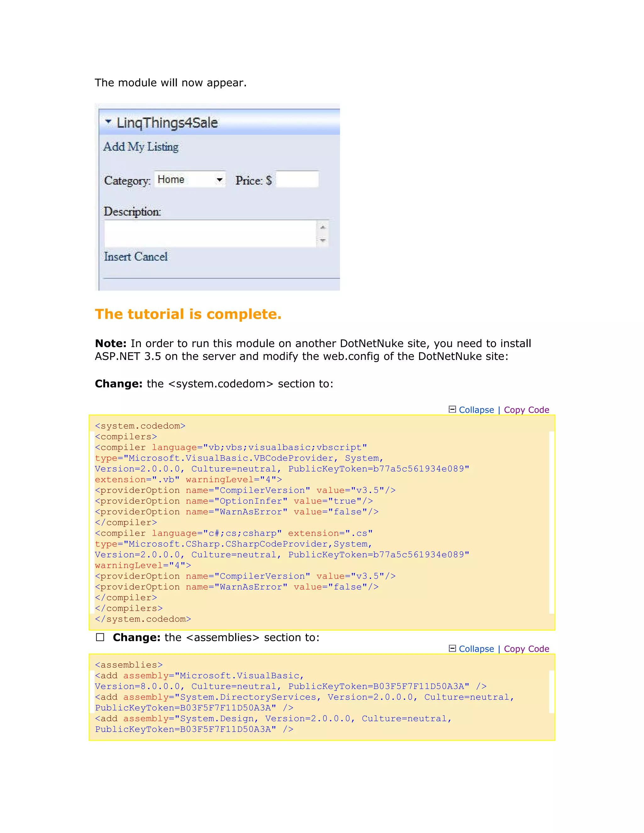The width and height of the screenshot is (644, 833).
Task: Click the 'extension=".vb" warningLevel="4">' line
Action: click(x=188, y=479)
